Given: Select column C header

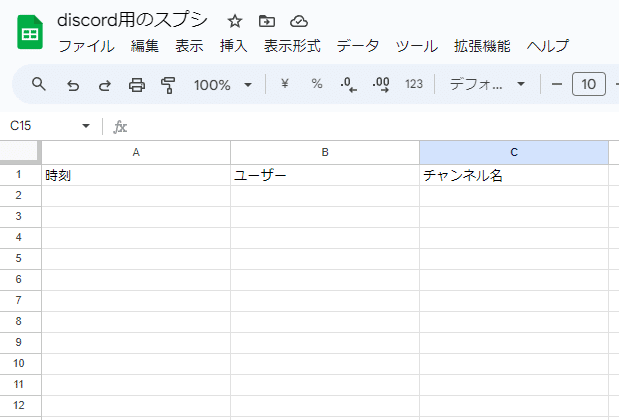Looking at the screenshot, I should tap(514, 152).
